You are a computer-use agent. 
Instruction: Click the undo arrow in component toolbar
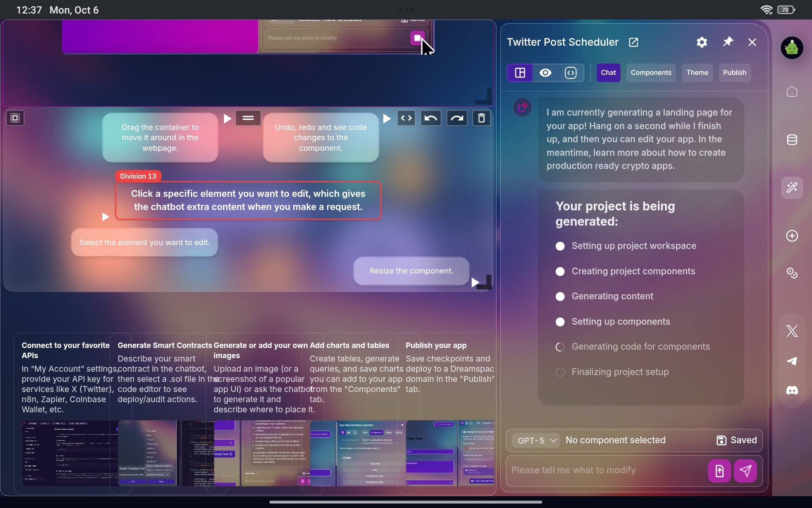coord(431,118)
